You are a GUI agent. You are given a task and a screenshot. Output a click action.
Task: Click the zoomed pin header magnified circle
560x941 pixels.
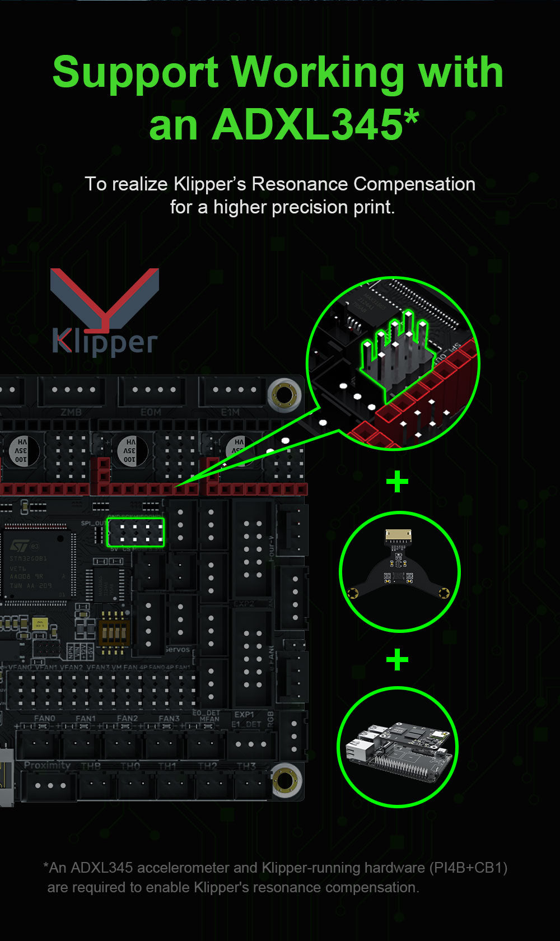click(394, 364)
